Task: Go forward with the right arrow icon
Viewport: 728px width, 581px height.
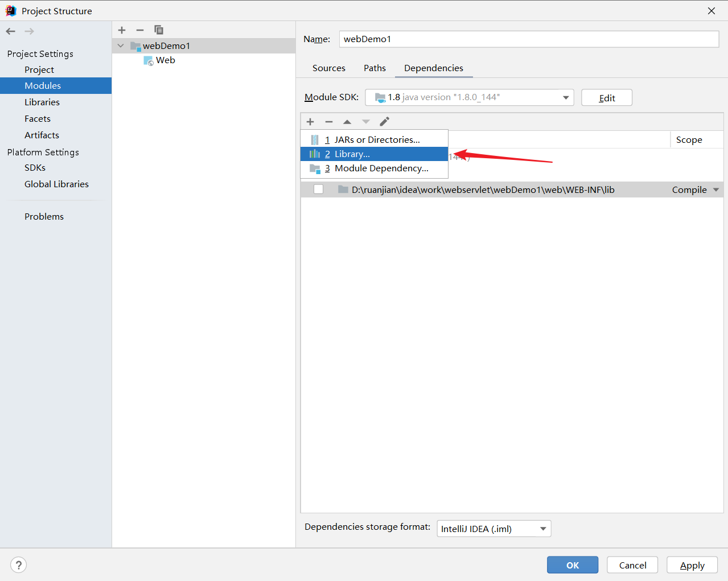Action: 29,31
